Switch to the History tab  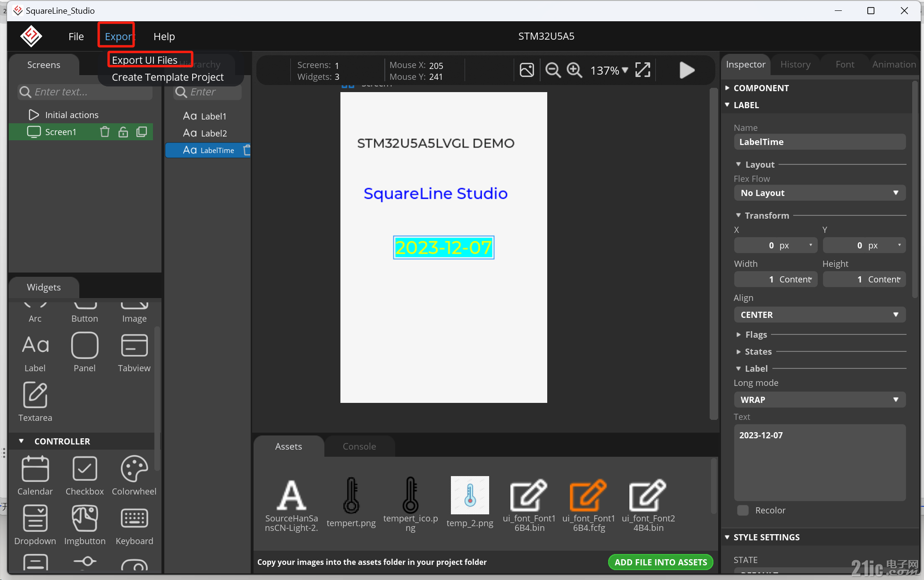795,64
